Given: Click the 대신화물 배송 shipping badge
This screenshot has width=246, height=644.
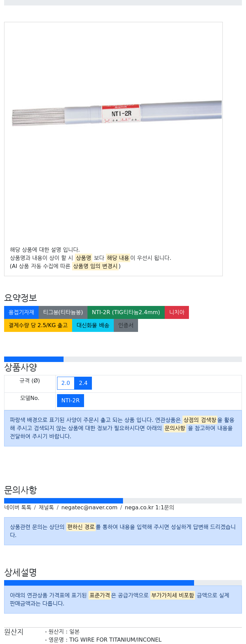Looking at the screenshot, I should (93, 325).
